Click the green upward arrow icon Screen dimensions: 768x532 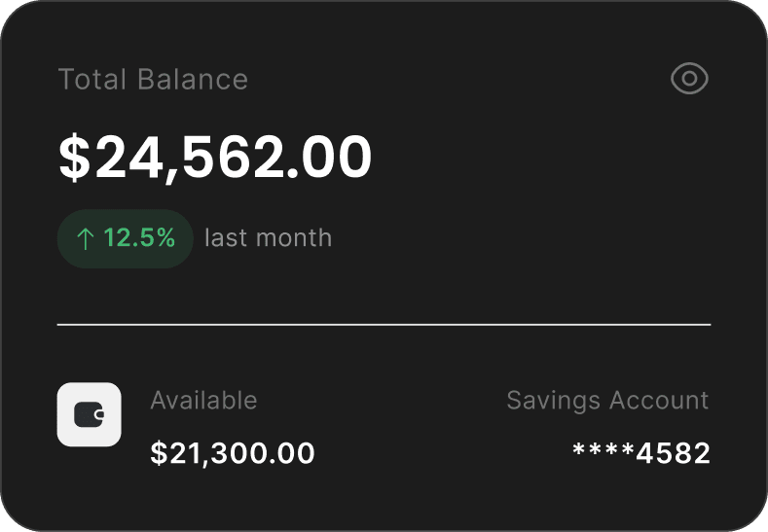(85, 238)
